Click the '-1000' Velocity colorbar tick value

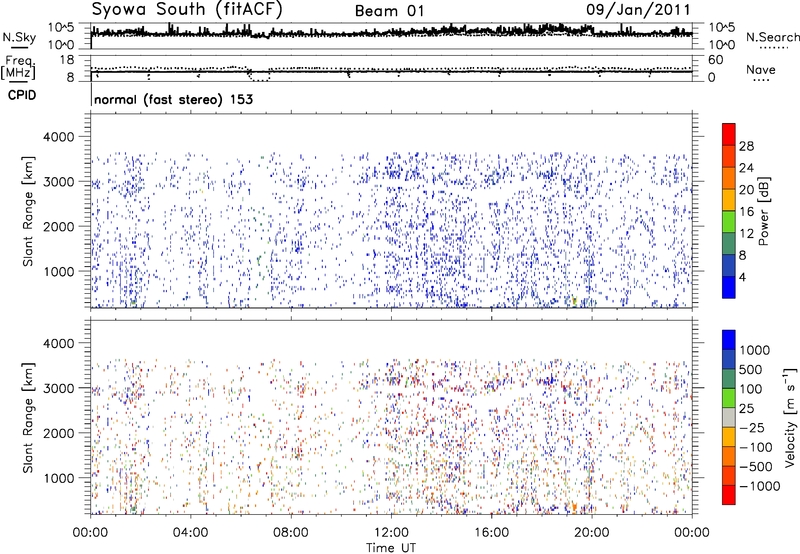coord(759,486)
